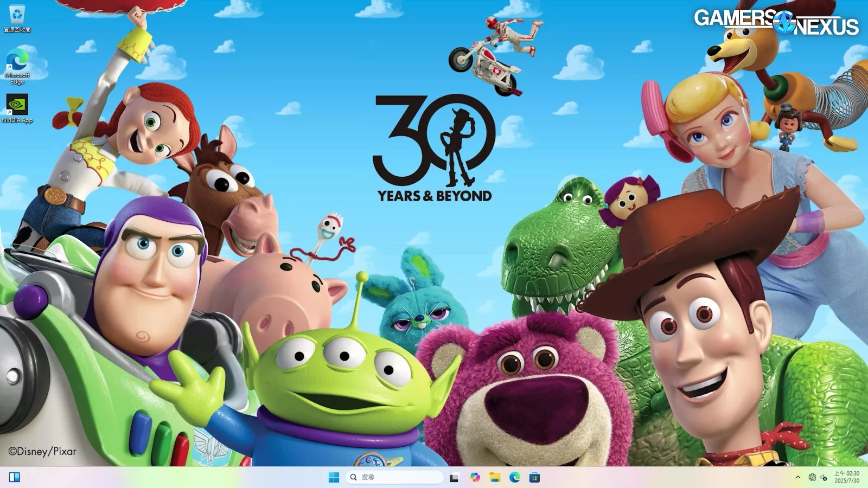The width and height of the screenshot is (868, 488).
Task: Click the Show Desktop sliver at the taskbar's end
Action: pyautogui.click(x=866, y=477)
